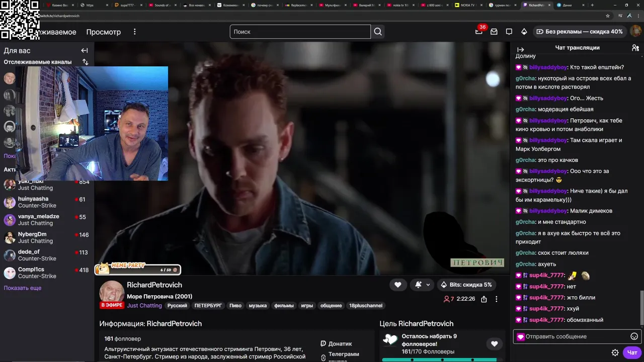This screenshot has height=362, width=644.
Task: Open the Просмотр navigation link
Action: pyautogui.click(x=104, y=32)
